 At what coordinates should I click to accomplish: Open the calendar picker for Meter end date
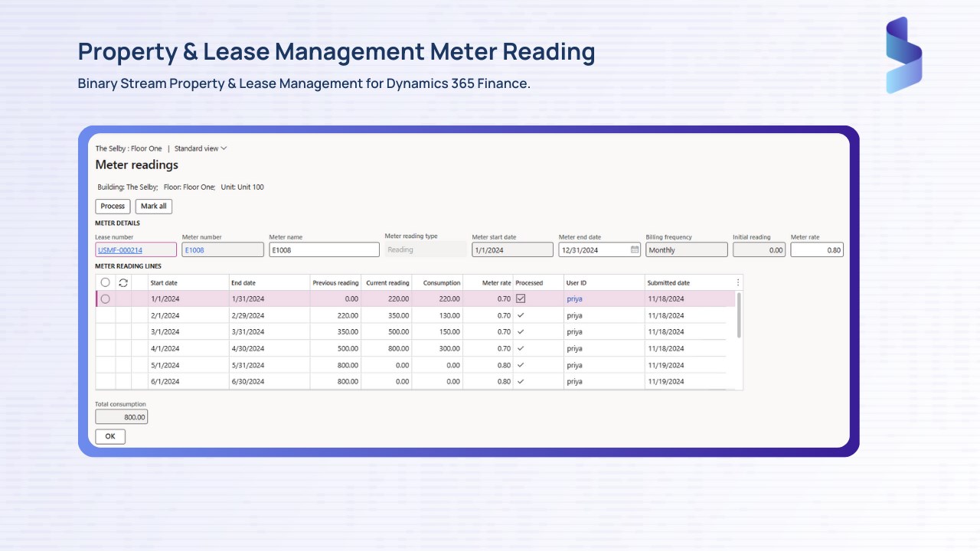click(635, 249)
